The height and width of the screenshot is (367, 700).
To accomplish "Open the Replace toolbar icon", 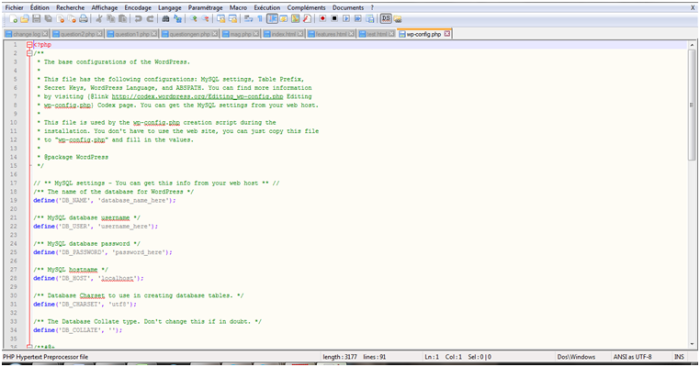I will point(178,19).
